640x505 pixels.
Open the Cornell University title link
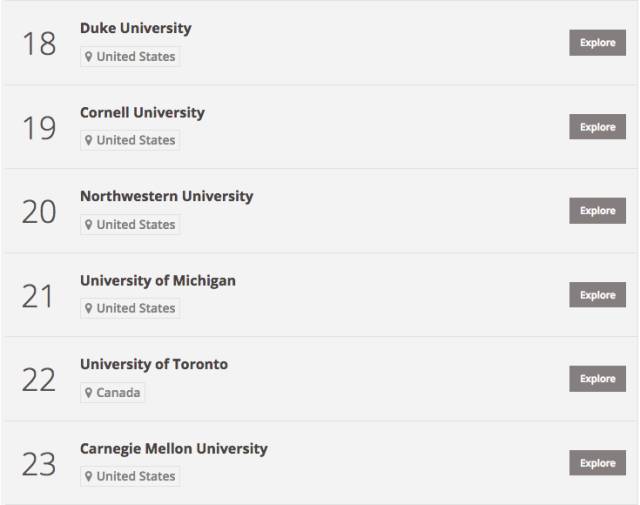click(142, 113)
